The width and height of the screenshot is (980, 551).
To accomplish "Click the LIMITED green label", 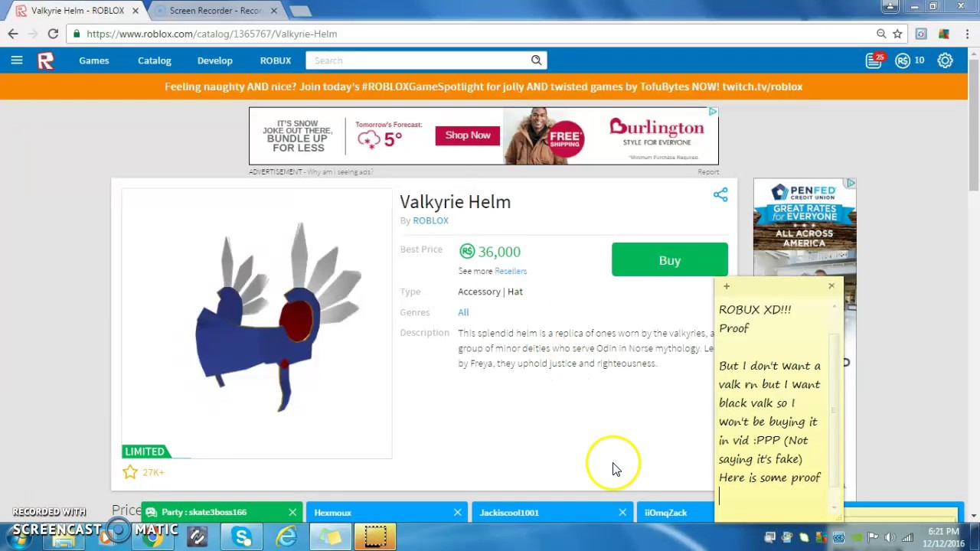I will tap(145, 452).
